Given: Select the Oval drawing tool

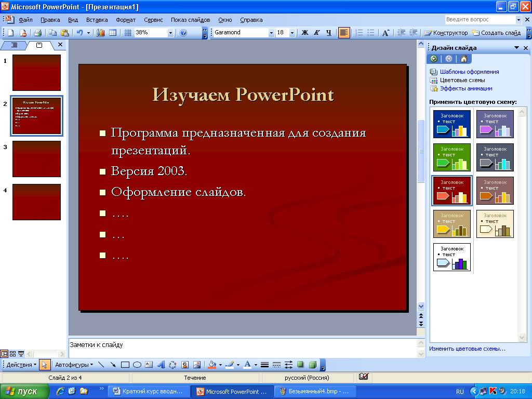Looking at the screenshot, I should coord(137,365).
